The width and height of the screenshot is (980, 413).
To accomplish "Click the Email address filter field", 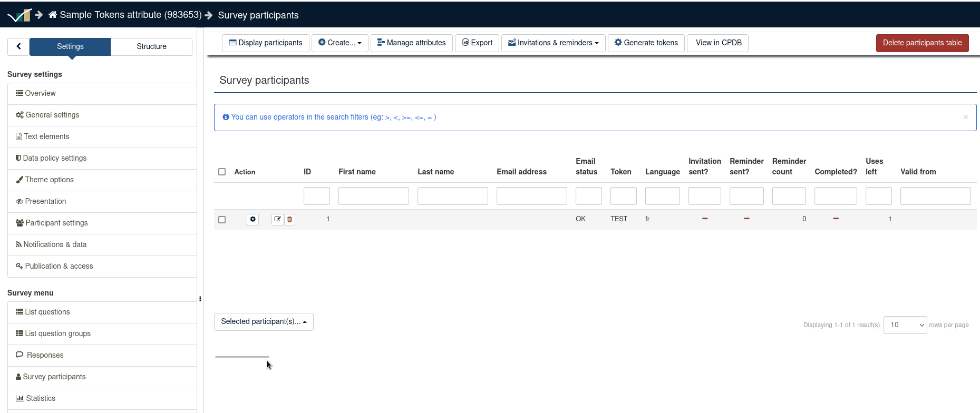I will [x=531, y=196].
